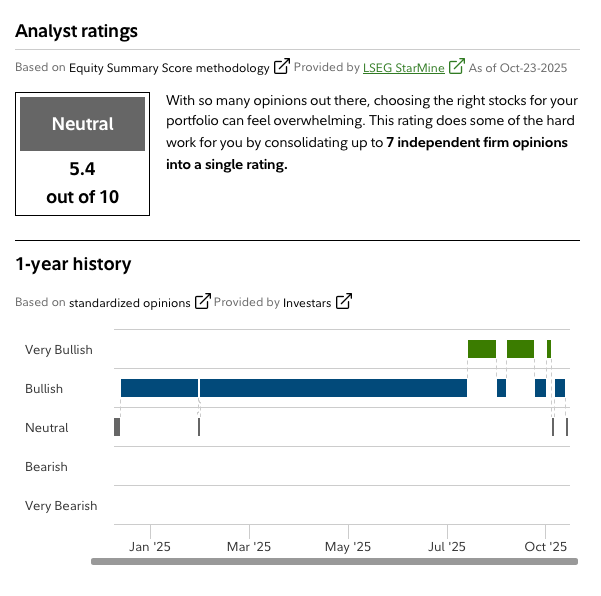Click external link icon next to Investars

344,302
